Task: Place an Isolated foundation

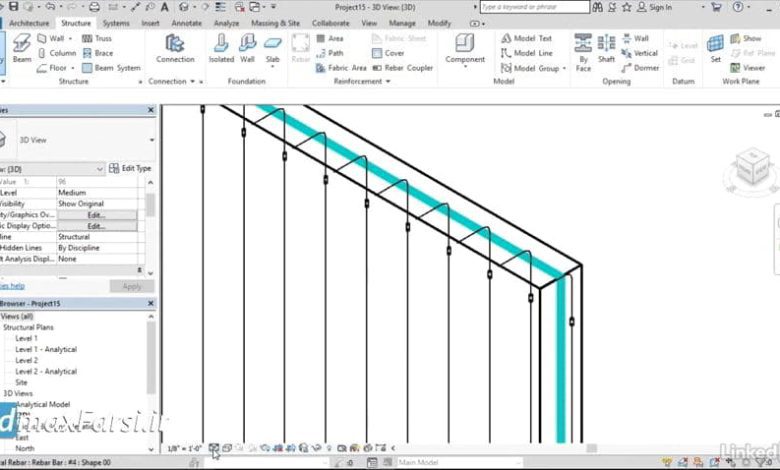Action: (x=221, y=48)
